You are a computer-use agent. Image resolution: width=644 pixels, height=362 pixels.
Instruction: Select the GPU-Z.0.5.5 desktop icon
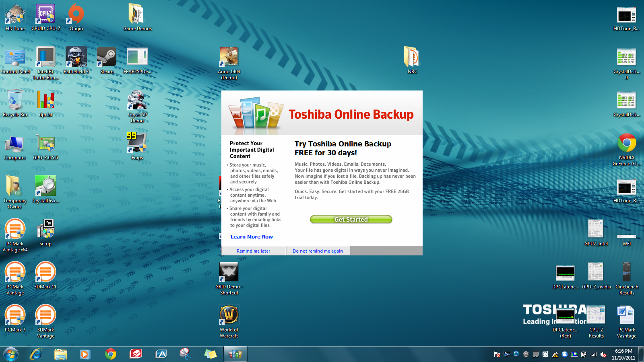point(45,146)
